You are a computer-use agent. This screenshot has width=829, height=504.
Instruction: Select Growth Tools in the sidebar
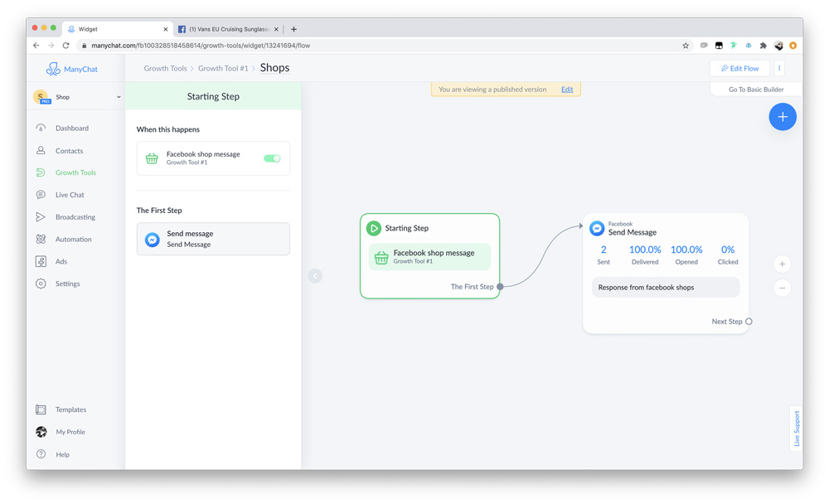tap(75, 172)
